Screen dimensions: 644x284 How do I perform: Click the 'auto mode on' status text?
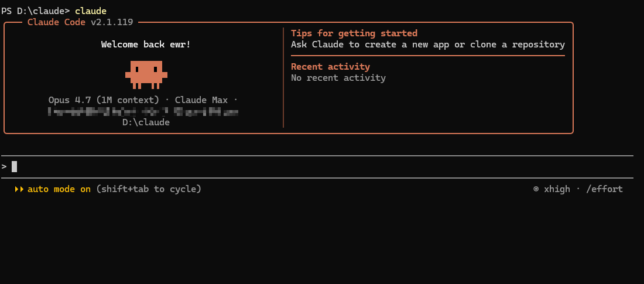pyautogui.click(x=59, y=189)
